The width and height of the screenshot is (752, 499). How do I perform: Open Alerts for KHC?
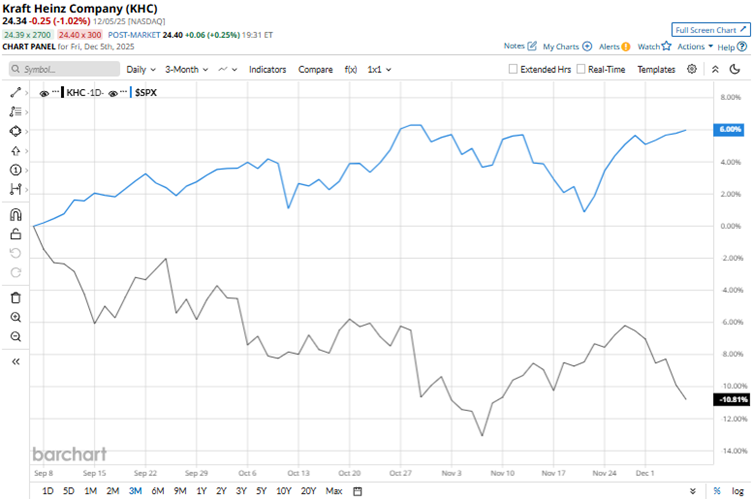(x=614, y=47)
